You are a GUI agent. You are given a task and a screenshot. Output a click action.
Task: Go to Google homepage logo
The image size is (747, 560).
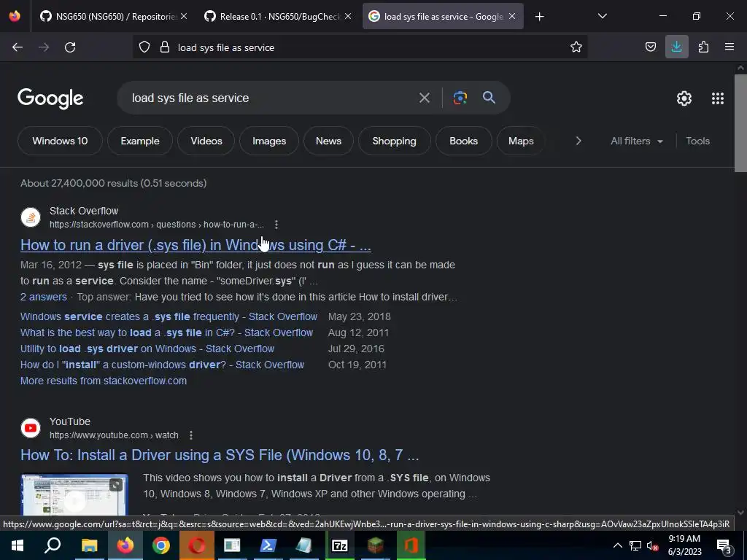coord(50,98)
